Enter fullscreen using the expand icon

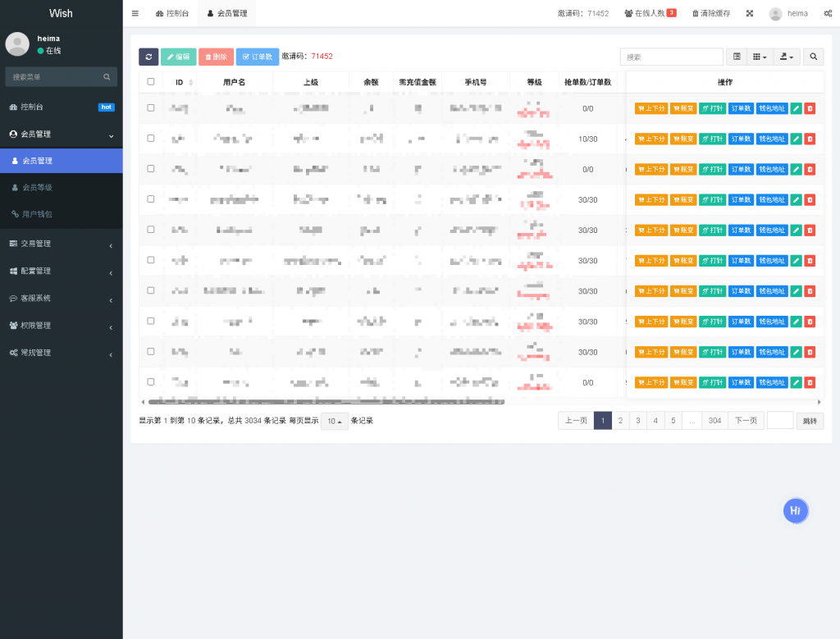click(750, 13)
